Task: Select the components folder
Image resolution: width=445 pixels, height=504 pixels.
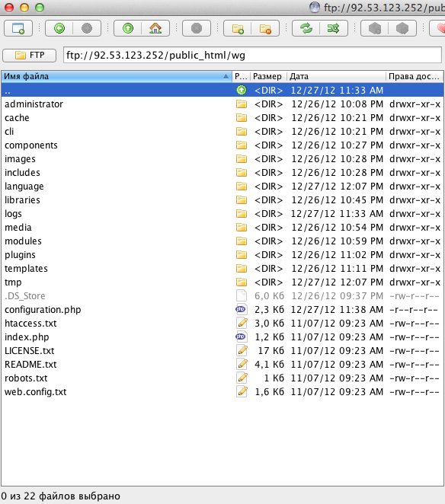Action: point(222,145)
